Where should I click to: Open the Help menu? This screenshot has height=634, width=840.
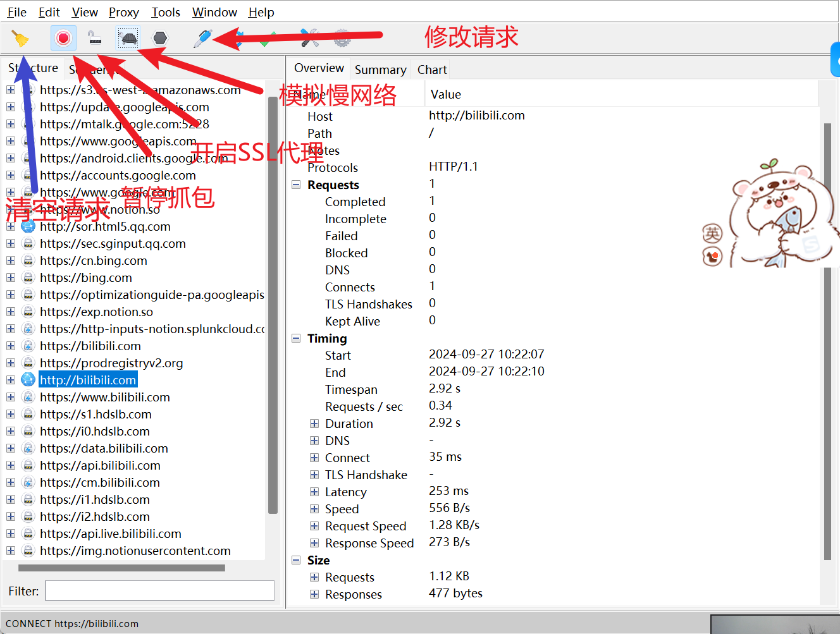(261, 12)
